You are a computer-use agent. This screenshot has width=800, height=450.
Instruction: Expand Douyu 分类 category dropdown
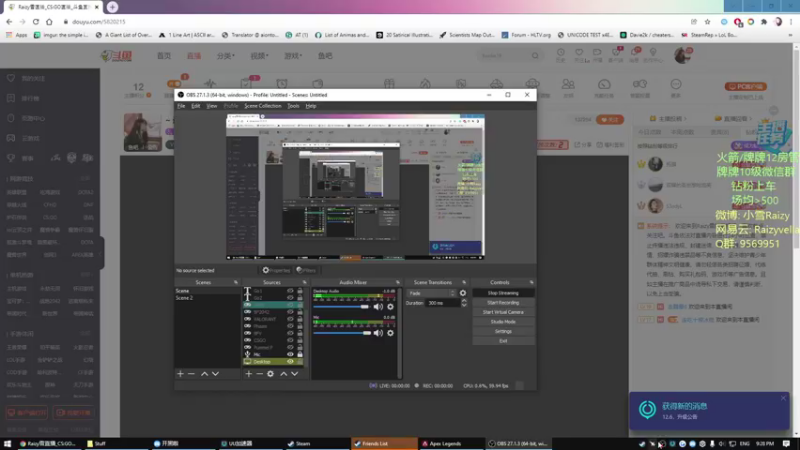click(226, 56)
